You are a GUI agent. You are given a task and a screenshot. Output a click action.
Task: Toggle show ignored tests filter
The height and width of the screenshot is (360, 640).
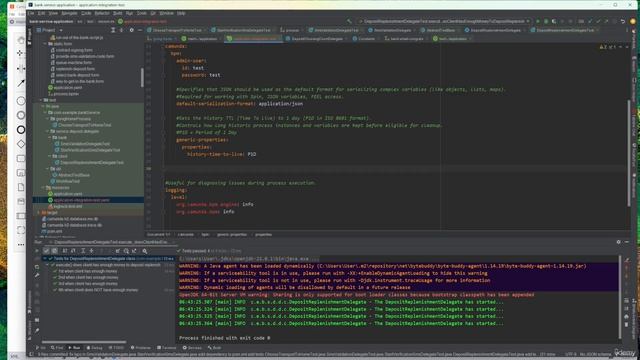54,251
